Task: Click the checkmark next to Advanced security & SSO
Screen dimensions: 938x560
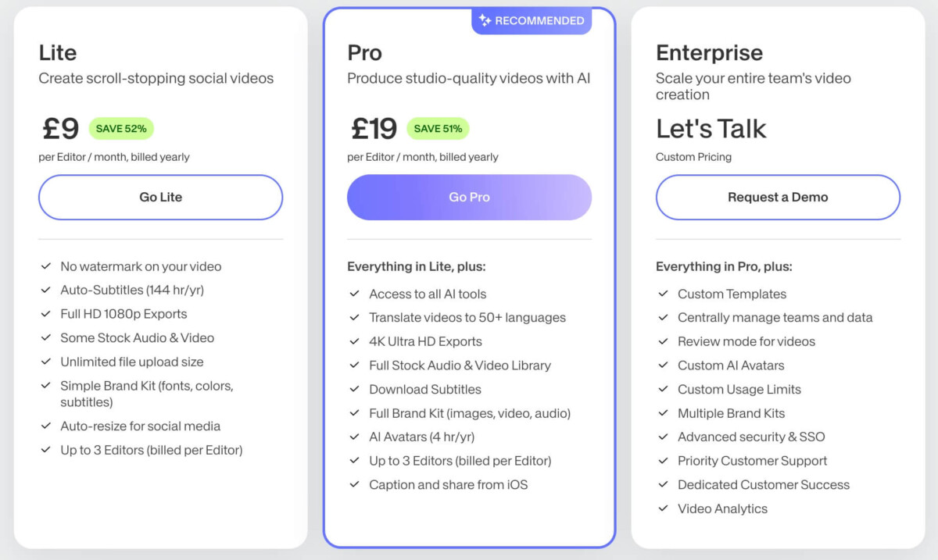Action: (x=663, y=437)
